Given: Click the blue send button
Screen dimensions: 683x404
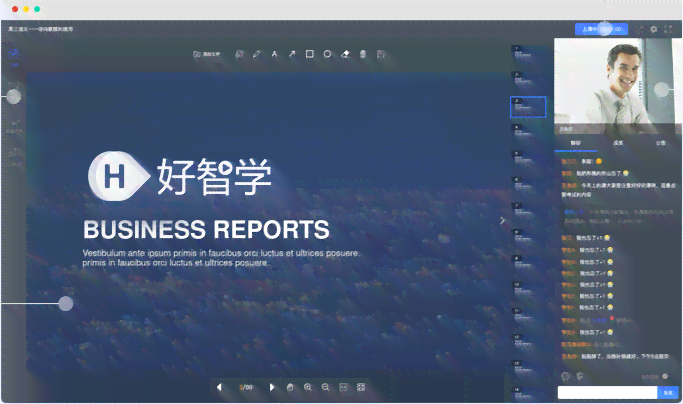Looking at the screenshot, I should [668, 393].
